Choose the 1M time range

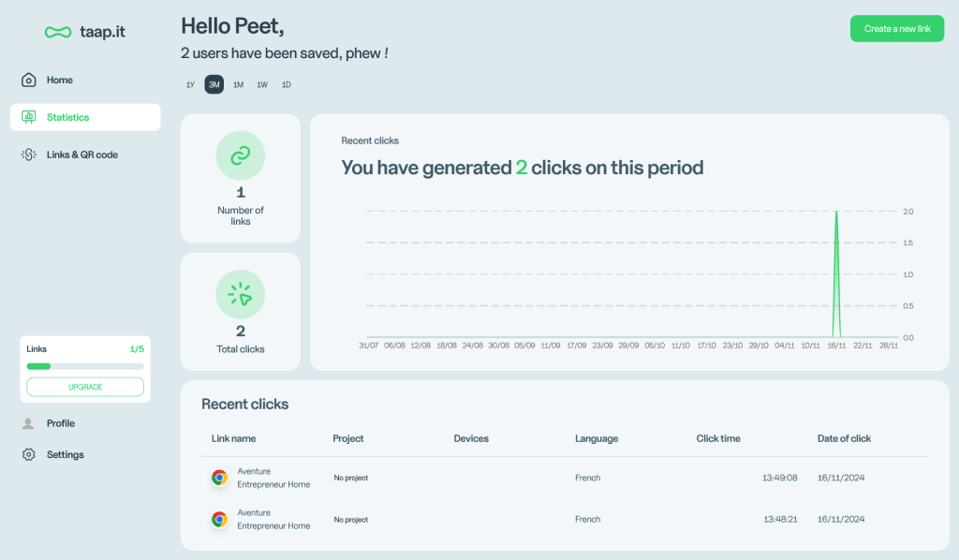(238, 85)
